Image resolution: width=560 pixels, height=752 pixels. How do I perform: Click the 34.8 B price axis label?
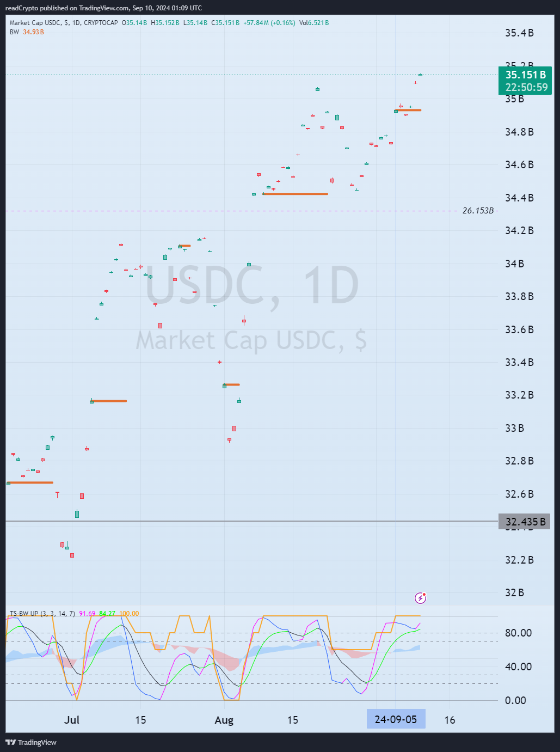[519, 132]
